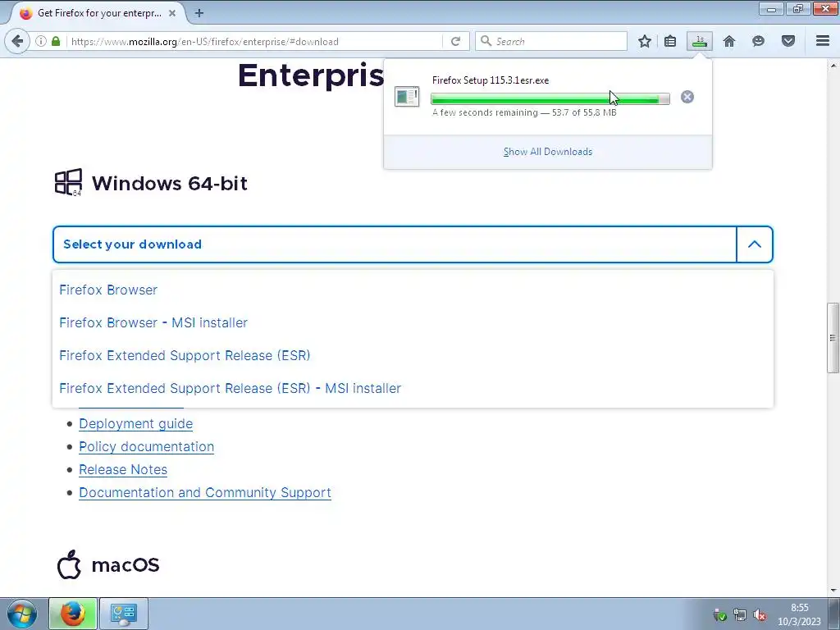Reload the page with the refresh icon
This screenshot has width=840, height=630.
455,41
